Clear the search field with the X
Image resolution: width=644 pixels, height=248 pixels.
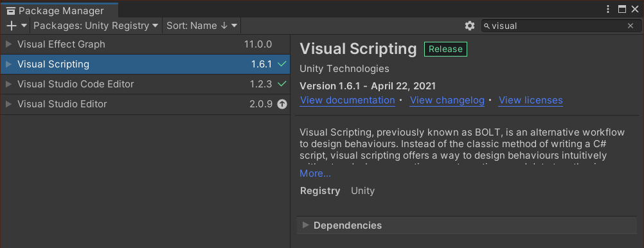[x=630, y=26]
